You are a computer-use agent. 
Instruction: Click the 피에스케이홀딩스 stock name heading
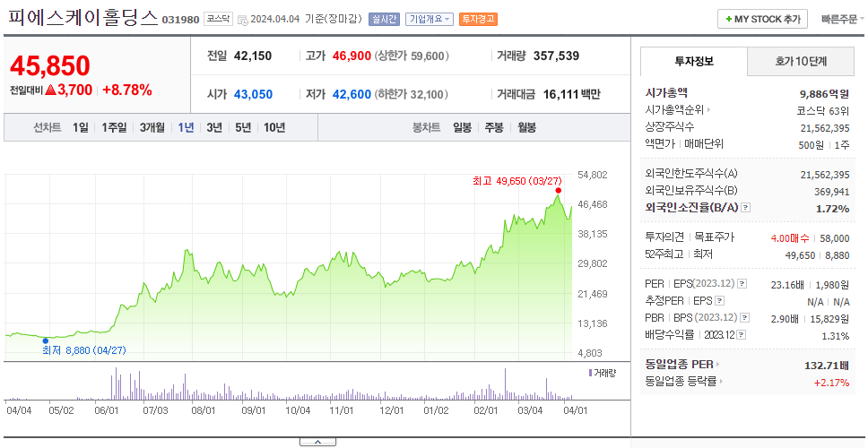[x=83, y=18]
